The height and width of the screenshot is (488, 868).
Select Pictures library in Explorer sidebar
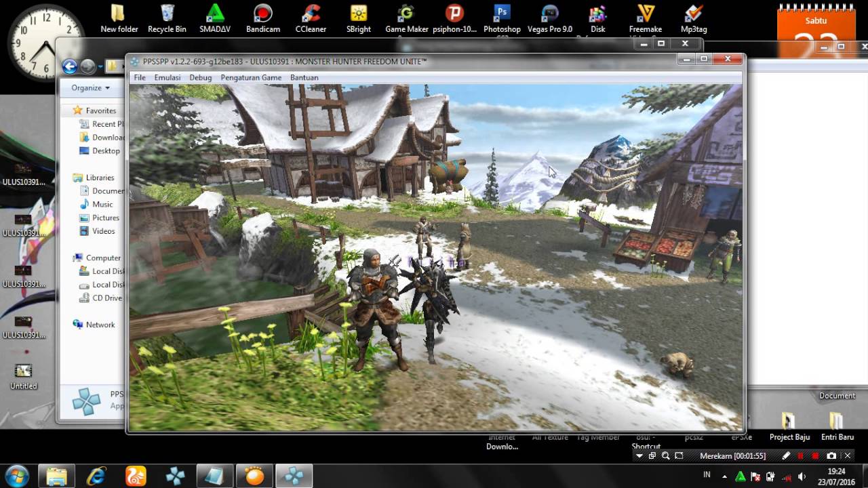click(x=100, y=218)
